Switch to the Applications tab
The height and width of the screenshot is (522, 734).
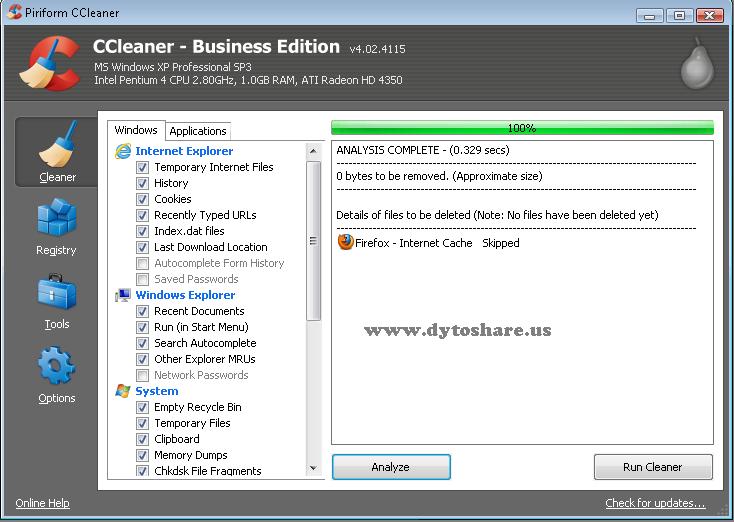[198, 131]
